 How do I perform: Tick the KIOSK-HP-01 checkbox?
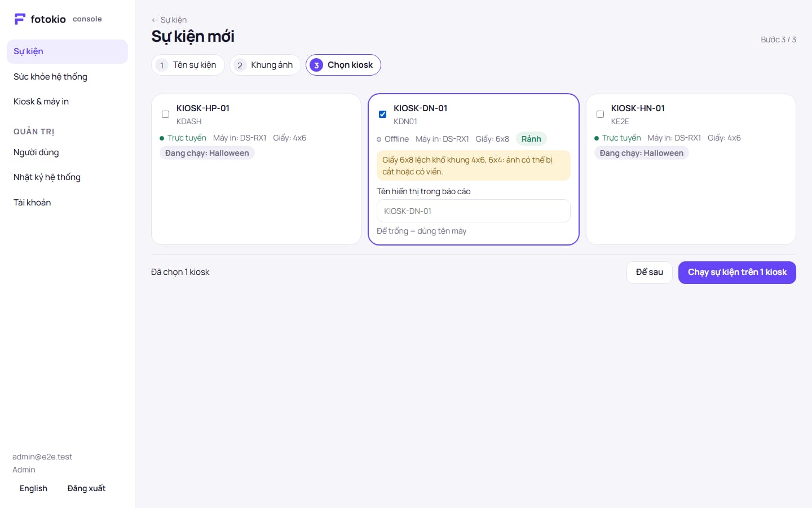165,114
